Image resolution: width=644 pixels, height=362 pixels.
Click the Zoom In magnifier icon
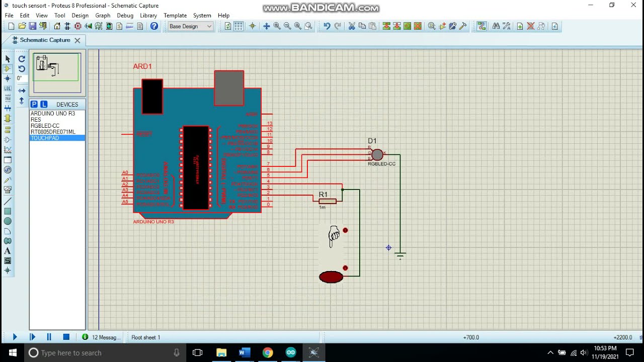277,26
